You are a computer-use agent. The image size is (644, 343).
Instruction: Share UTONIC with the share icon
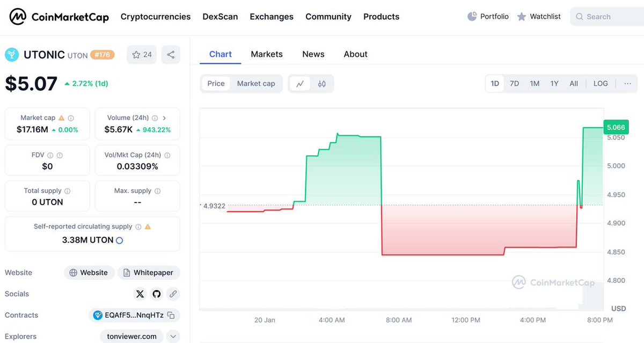click(171, 55)
